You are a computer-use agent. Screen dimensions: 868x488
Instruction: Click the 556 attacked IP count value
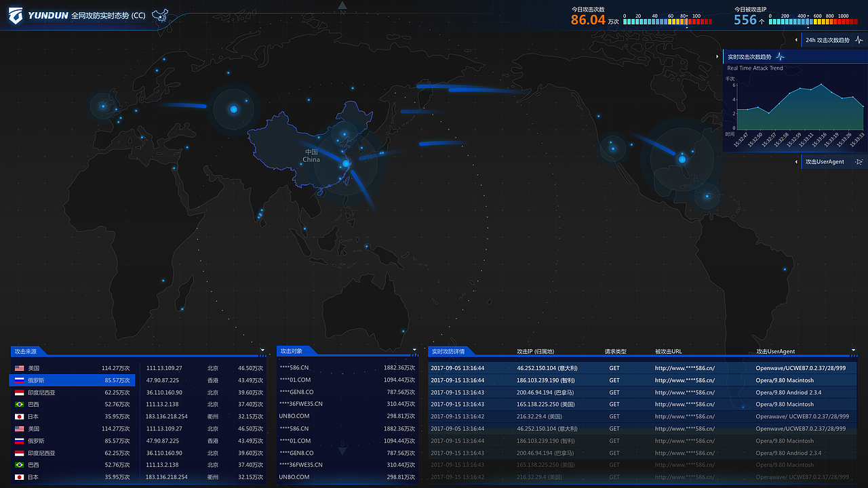pos(745,20)
